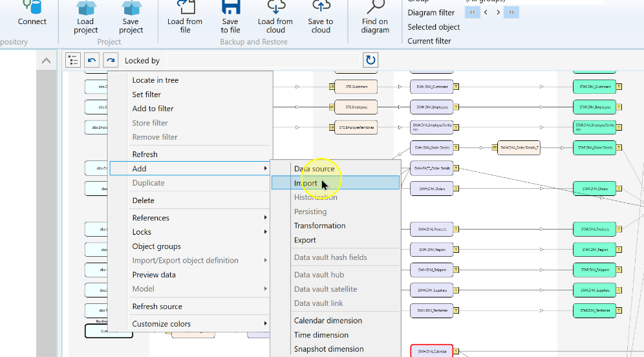Select the DWH.DIM_Suppliers node

click(x=432, y=290)
